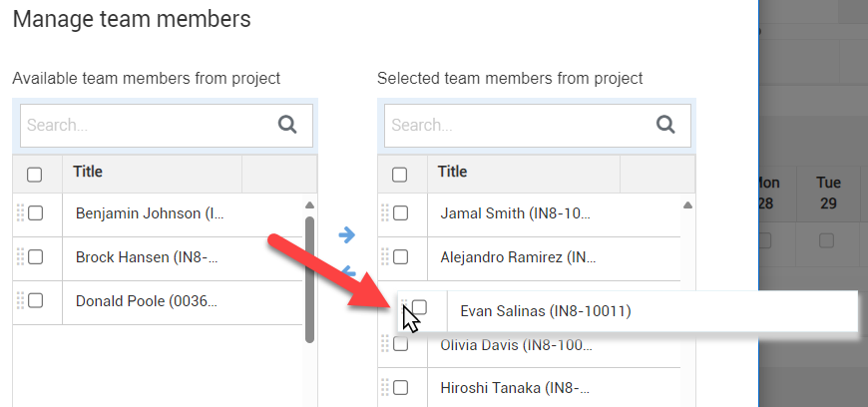Select the Donald Poole row

[150, 300]
